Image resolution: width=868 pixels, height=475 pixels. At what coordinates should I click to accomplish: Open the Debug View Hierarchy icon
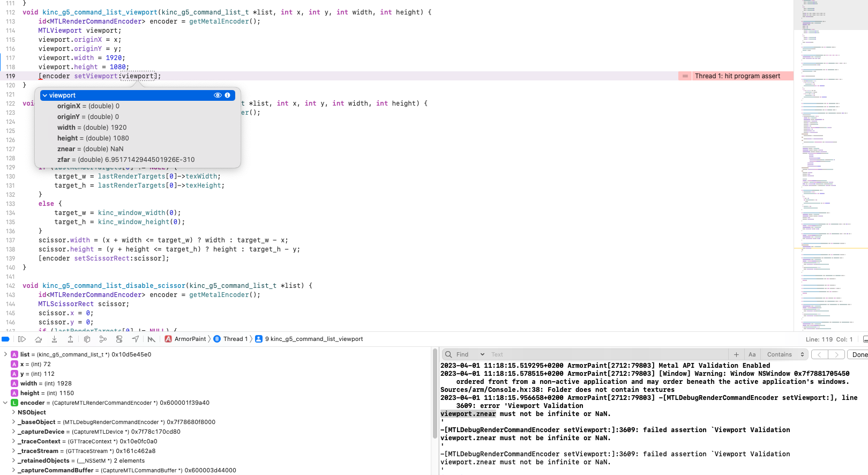87,339
